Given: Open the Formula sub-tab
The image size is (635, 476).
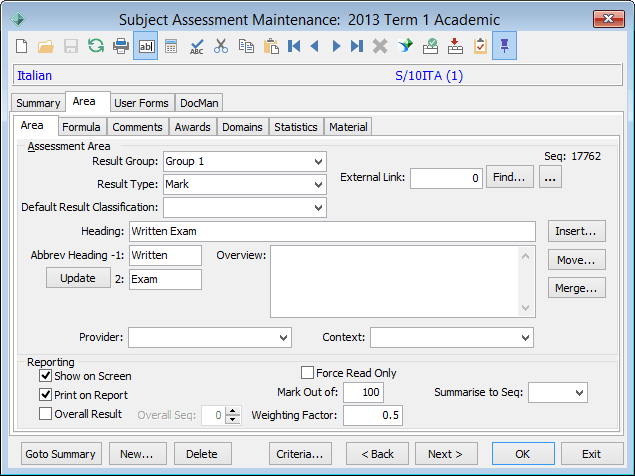Looking at the screenshot, I should tap(81, 127).
